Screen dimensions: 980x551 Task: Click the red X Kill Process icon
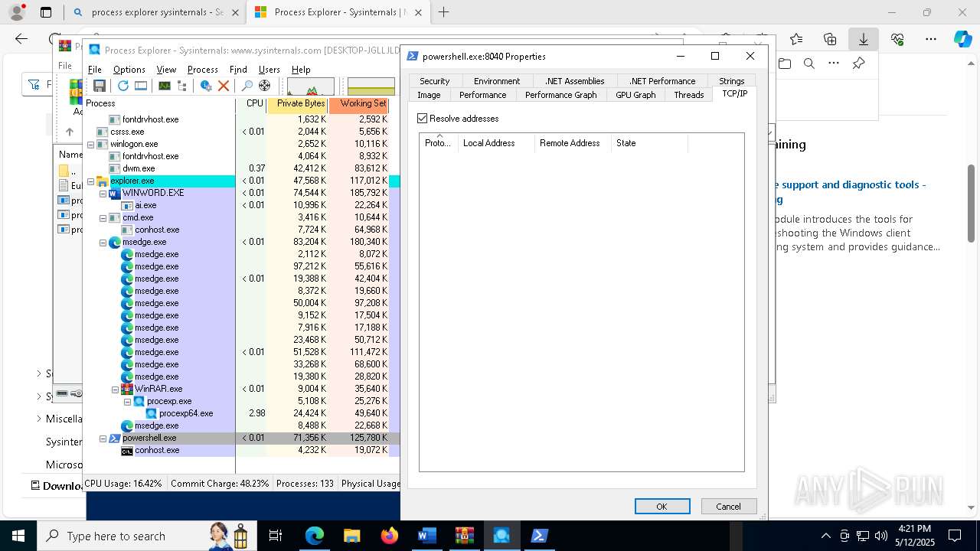[x=224, y=86]
